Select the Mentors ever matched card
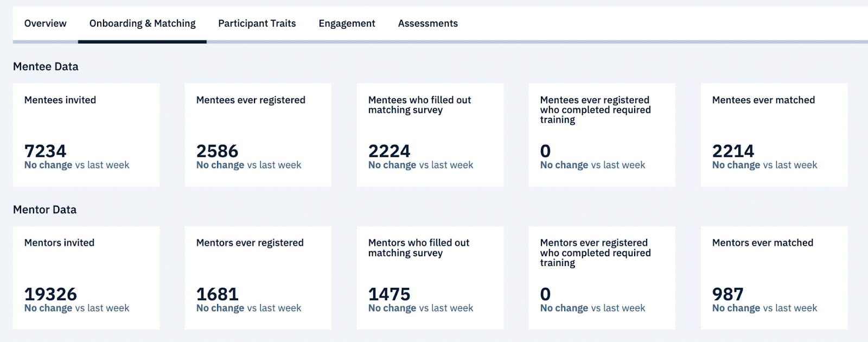This screenshot has height=342, width=868. pyautogui.click(x=774, y=277)
